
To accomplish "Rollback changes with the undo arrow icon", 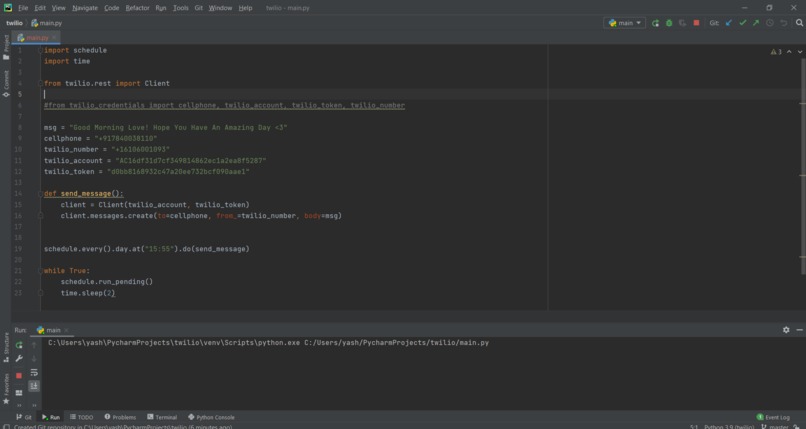I will coord(783,23).
